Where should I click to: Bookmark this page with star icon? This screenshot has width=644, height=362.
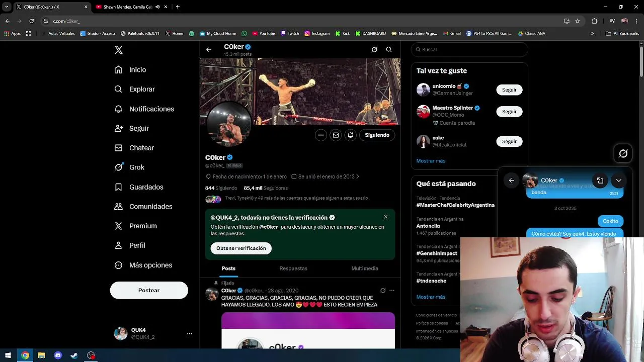click(x=578, y=21)
